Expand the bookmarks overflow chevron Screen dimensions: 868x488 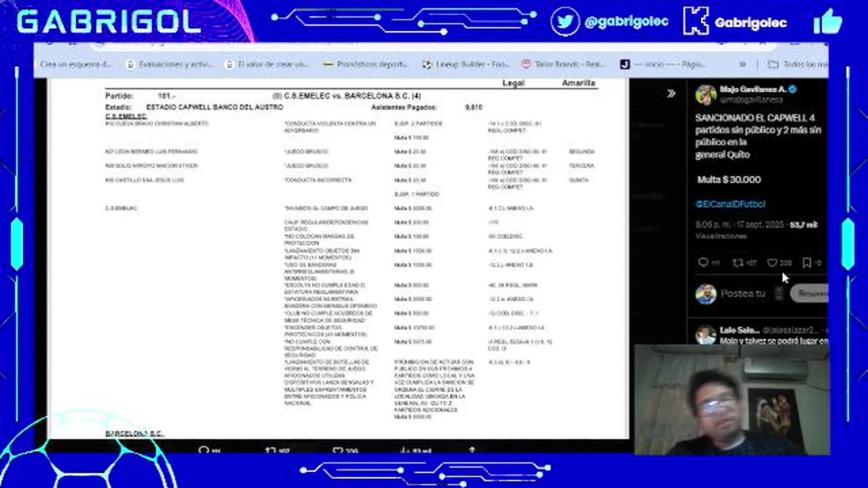[743, 64]
